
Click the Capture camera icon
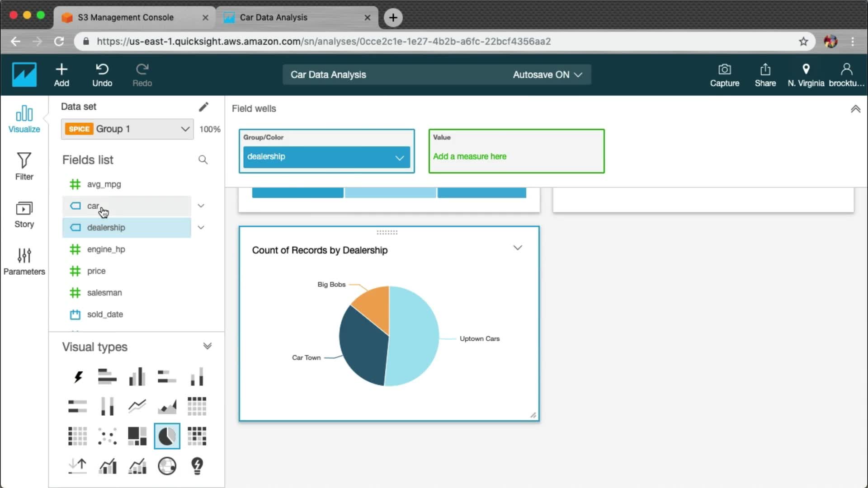[x=724, y=75]
